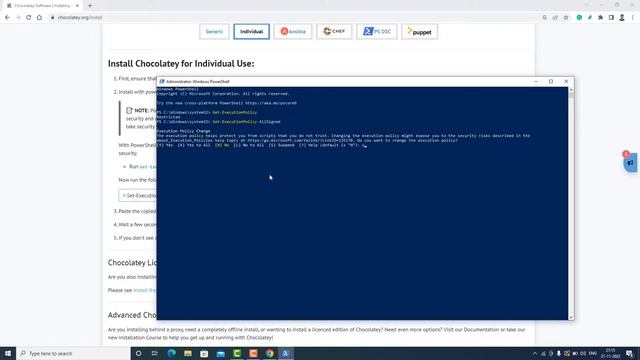
Task: Open Chrome's three-dot menu
Action: click(633, 18)
